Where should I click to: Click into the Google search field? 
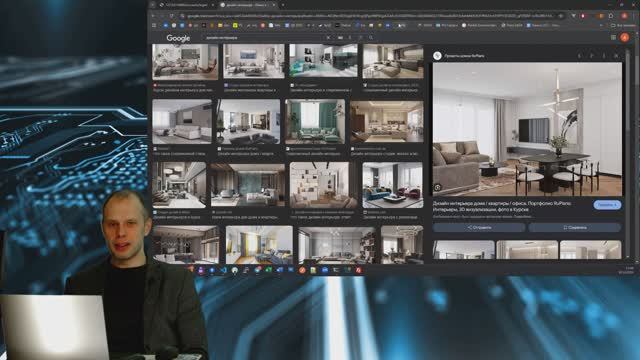[x=263, y=38]
